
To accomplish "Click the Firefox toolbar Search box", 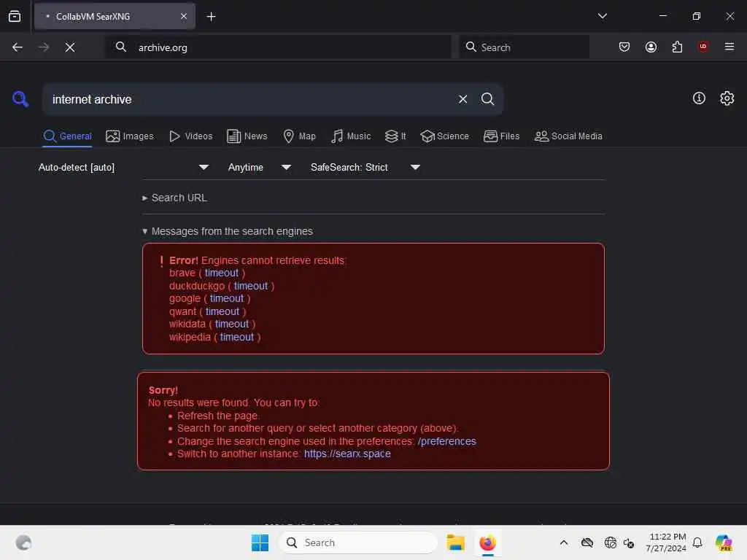I will (524, 47).
